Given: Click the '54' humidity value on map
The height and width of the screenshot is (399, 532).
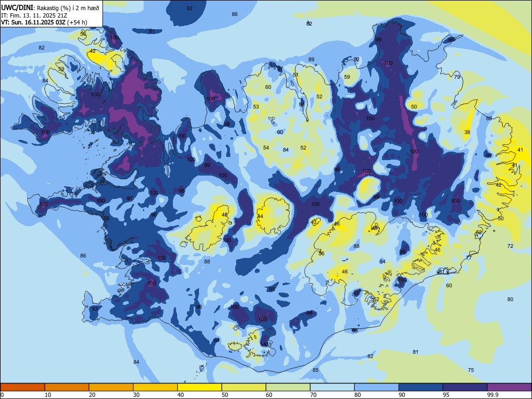Looking at the screenshot, I should 266,147.
